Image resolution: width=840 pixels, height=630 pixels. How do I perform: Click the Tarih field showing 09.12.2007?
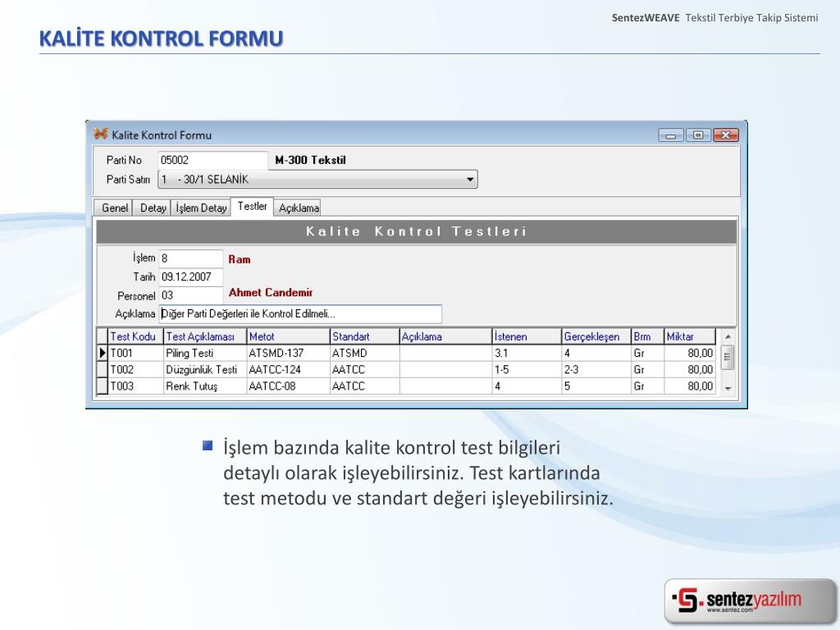pos(190,277)
